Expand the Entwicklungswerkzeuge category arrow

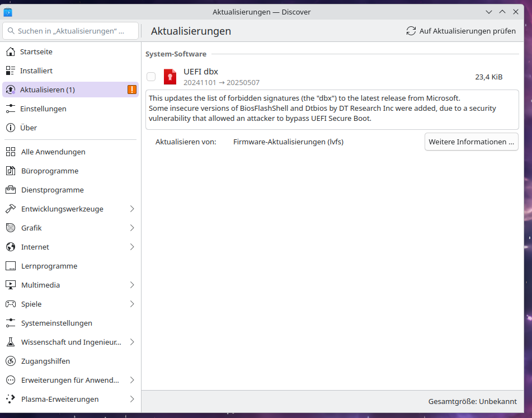point(132,209)
